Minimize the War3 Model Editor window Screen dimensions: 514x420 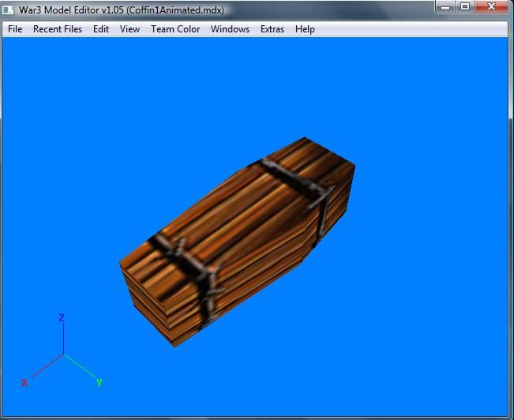pos(445,6)
